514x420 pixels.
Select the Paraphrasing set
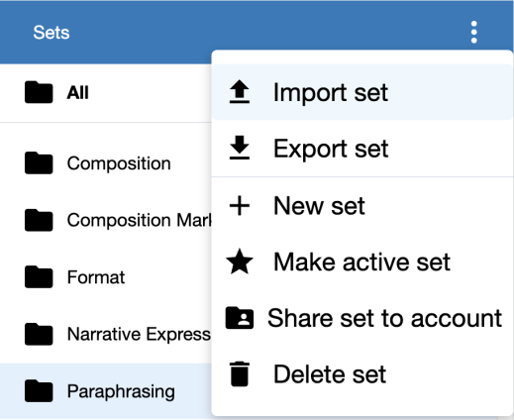coord(106,391)
